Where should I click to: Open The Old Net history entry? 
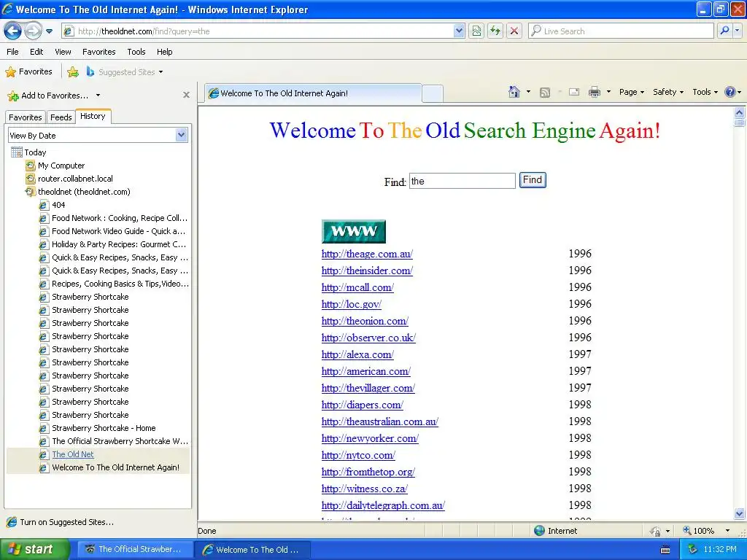click(66, 454)
